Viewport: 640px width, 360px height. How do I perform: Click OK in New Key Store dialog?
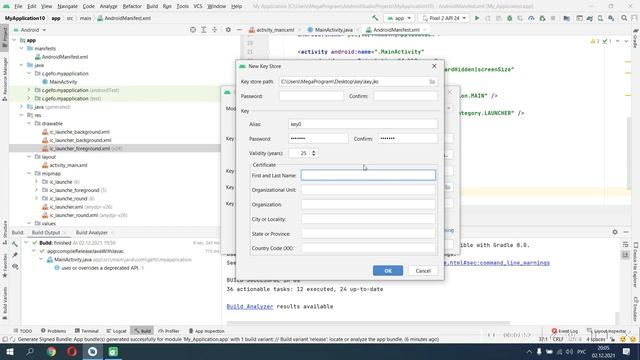[388, 271]
